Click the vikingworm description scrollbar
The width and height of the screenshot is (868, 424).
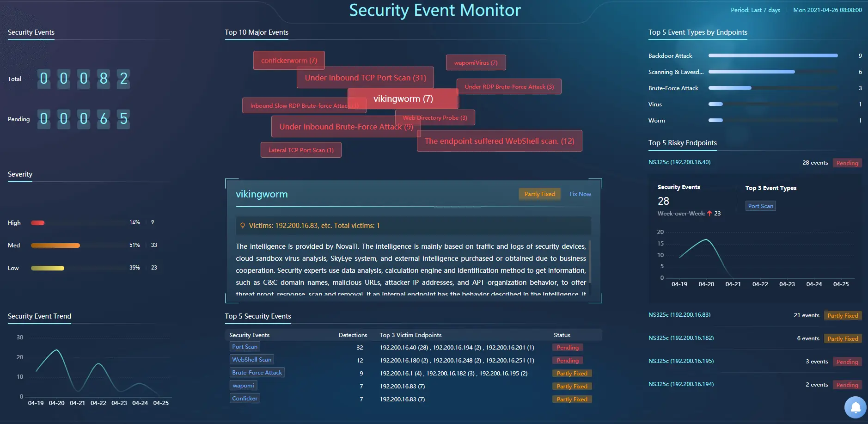[x=590, y=261]
